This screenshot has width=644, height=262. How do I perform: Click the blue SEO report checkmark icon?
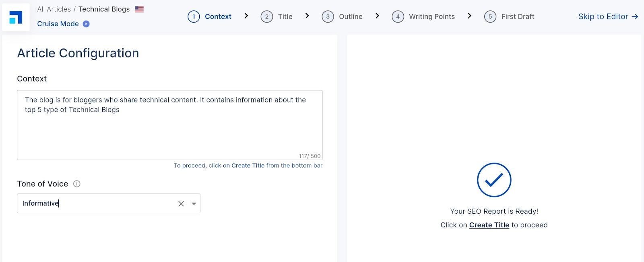click(x=494, y=180)
